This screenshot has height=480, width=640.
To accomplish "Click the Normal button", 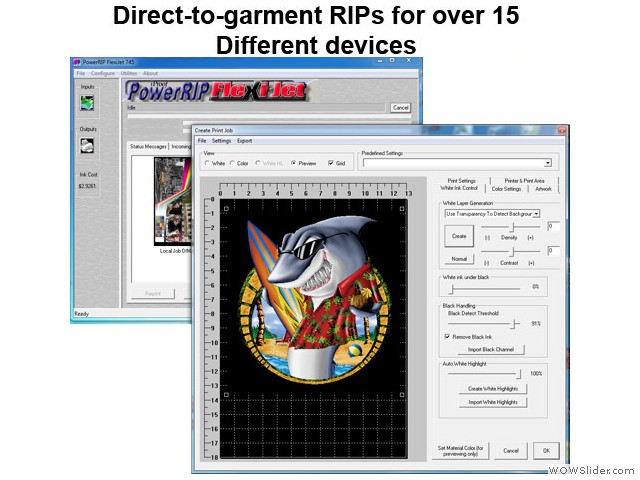I will pos(459,259).
